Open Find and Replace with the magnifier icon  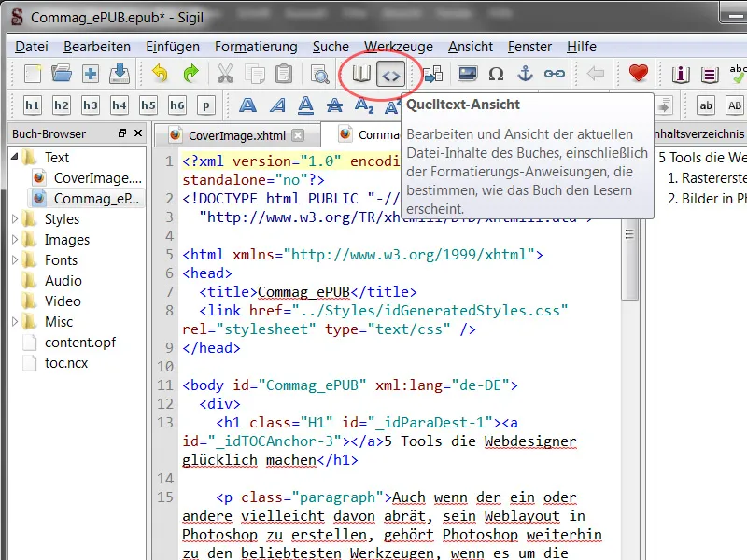tap(319, 74)
